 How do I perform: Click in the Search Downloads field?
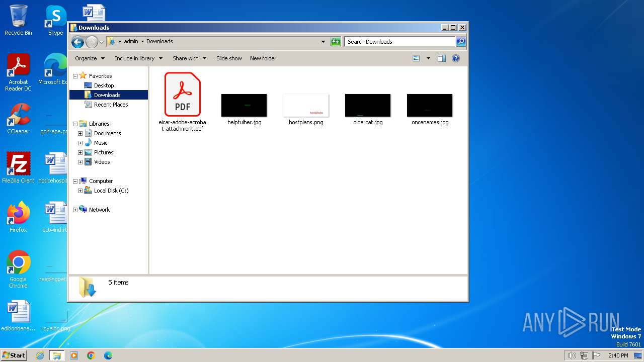click(x=400, y=42)
